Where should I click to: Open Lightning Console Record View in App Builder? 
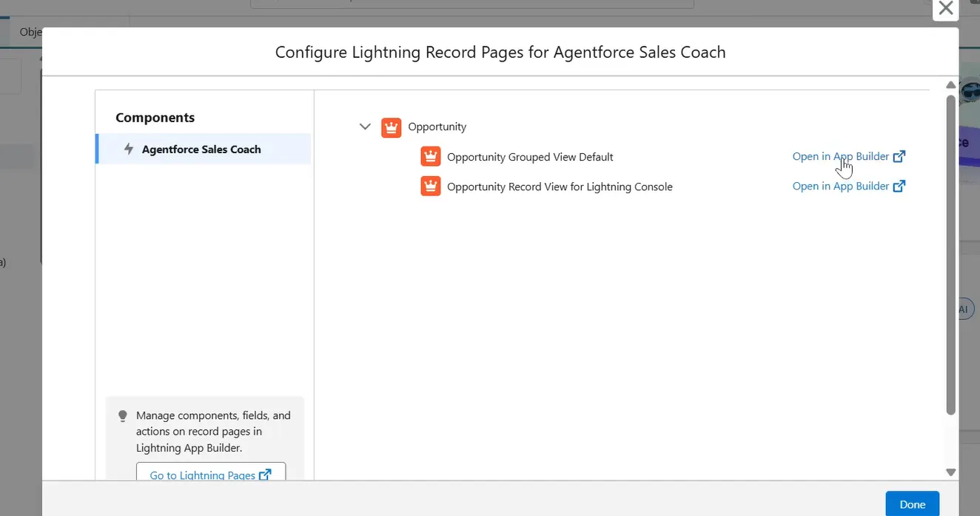(840, 186)
